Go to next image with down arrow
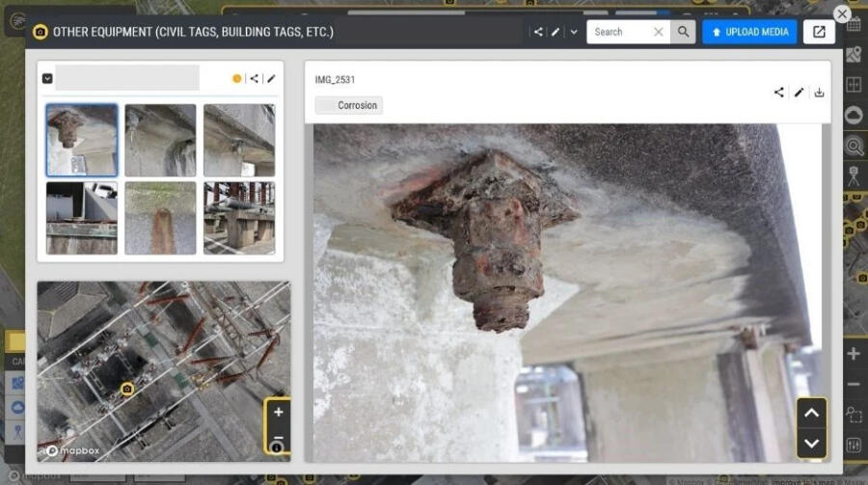 (x=811, y=443)
